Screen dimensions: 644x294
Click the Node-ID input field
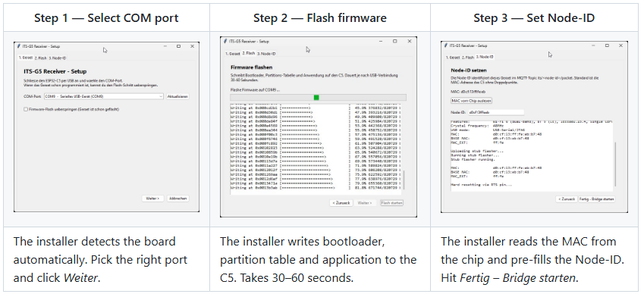click(497, 112)
